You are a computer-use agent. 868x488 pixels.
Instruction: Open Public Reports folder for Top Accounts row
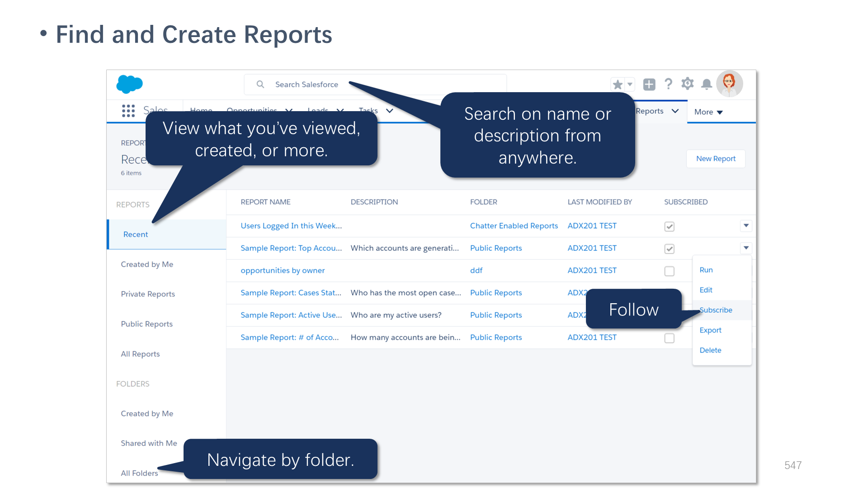(496, 248)
